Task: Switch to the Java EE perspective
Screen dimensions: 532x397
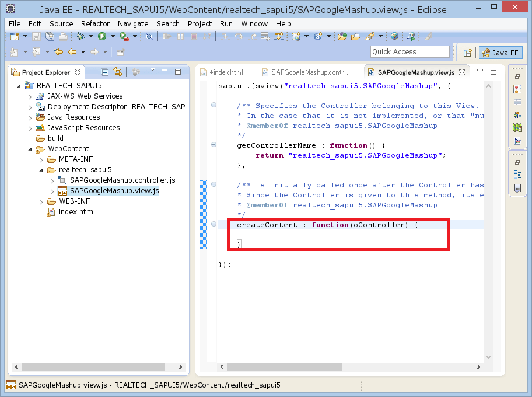Action: click(x=501, y=53)
